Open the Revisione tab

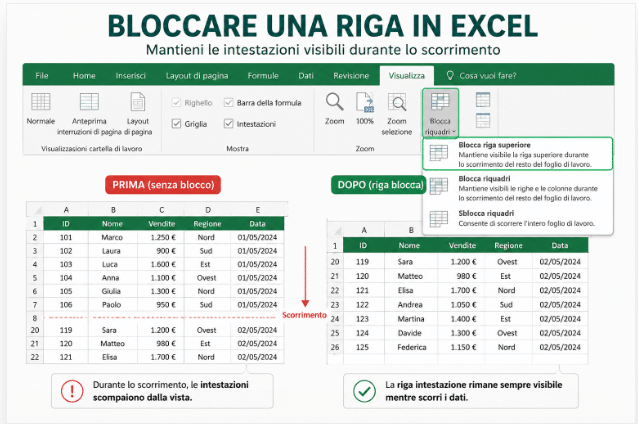[351, 76]
